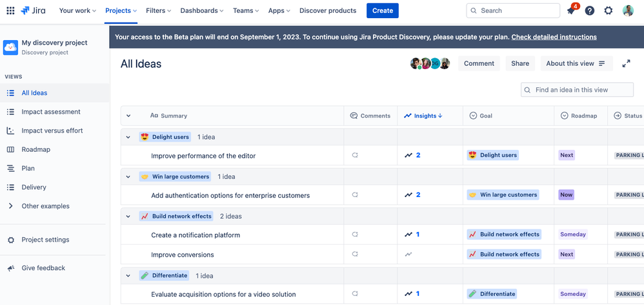This screenshot has height=305, width=644.
Task: Enter fullscreen with the expand arrows icon
Action: pyautogui.click(x=626, y=63)
